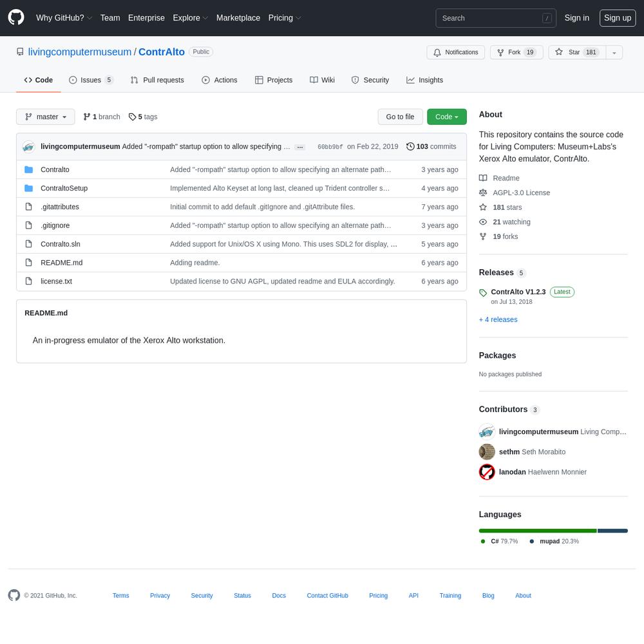The height and width of the screenshot is (644, 644).
Task: Click the green C# language dot
Action: pos(483,542)
